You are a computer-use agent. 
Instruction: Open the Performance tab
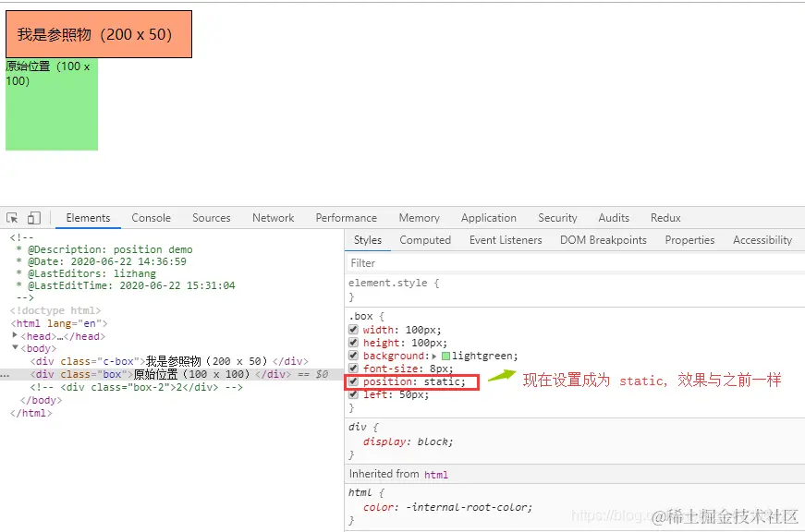point(346,218)
